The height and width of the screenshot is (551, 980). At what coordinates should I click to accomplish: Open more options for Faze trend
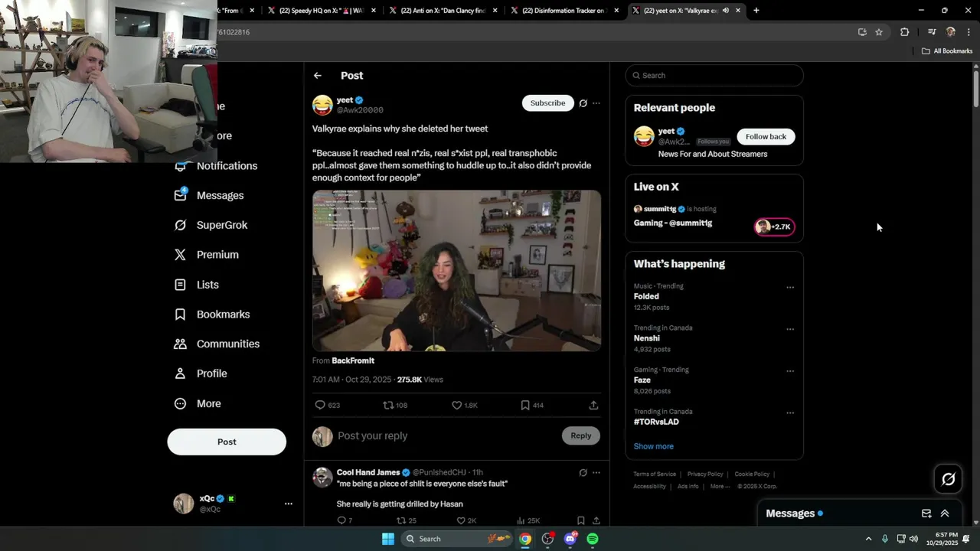pyautogui.click(x=790, y=372)
